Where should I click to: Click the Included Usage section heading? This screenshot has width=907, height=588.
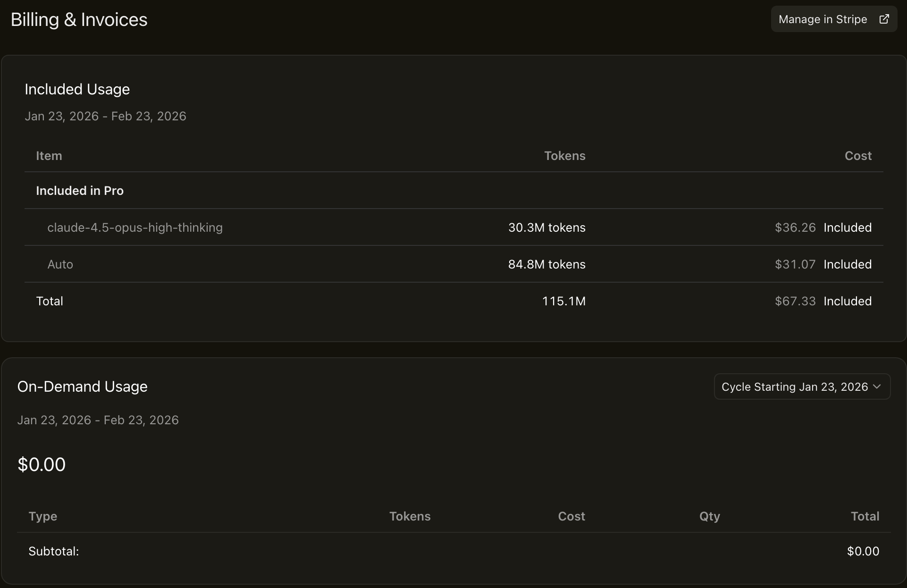click(x=77, y=89)
